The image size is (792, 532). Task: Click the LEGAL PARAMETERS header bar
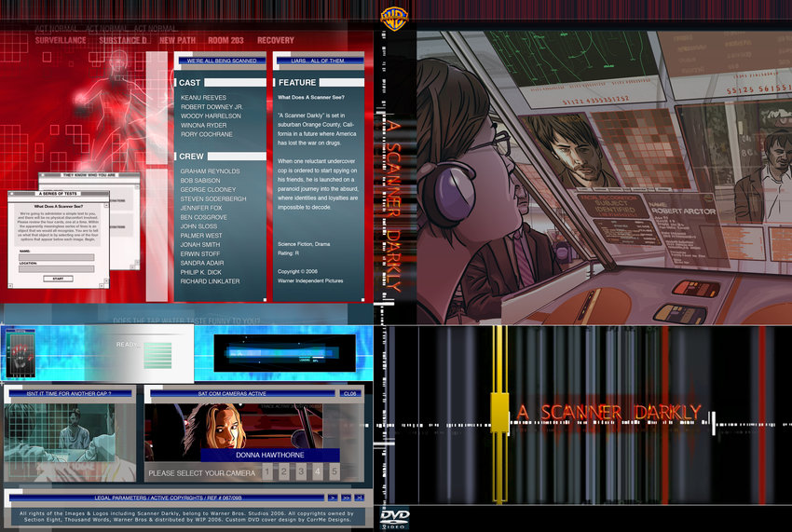tap(167, 498)
